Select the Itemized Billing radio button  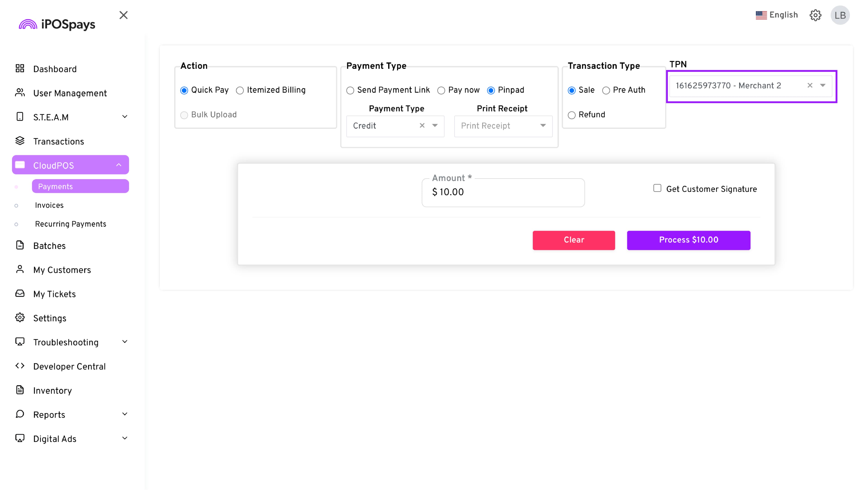[x=240, y=90]
